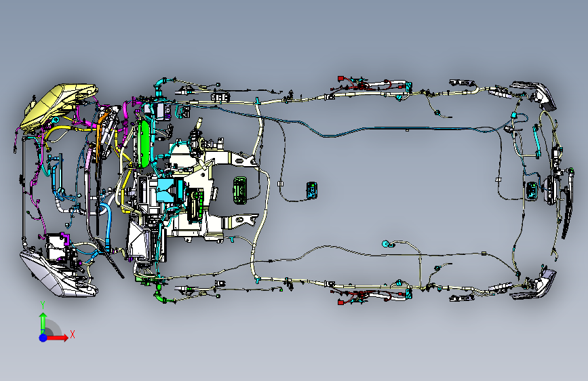
Task: Select the purple bracket on the fuse box
Action: tap(65, 239)
